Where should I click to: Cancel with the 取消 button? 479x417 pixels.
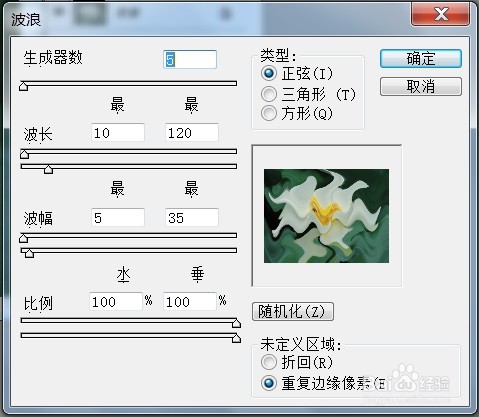(421, 87)
